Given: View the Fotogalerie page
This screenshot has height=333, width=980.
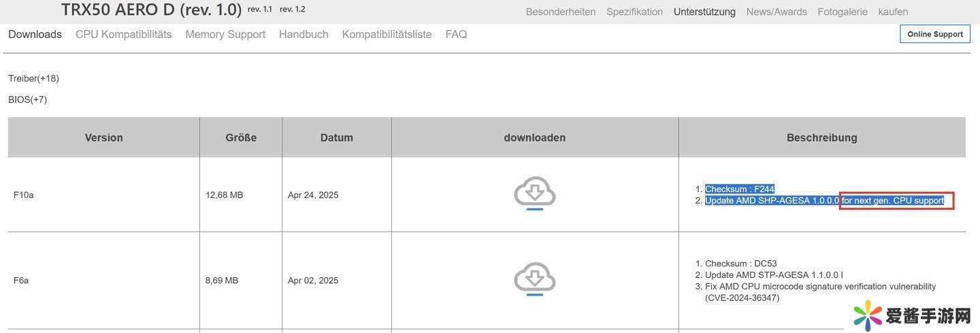Looking at the screenshot, I should click(843, 12).
